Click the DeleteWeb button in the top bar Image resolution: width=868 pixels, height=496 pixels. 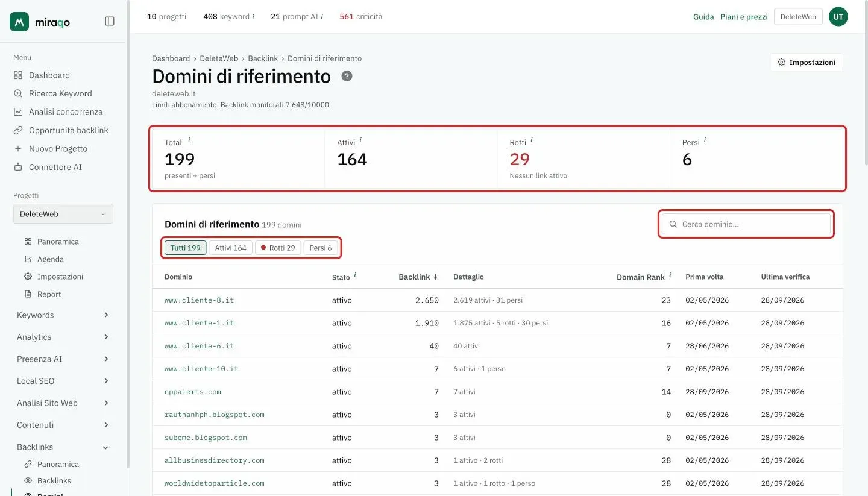tap(798, 17)
